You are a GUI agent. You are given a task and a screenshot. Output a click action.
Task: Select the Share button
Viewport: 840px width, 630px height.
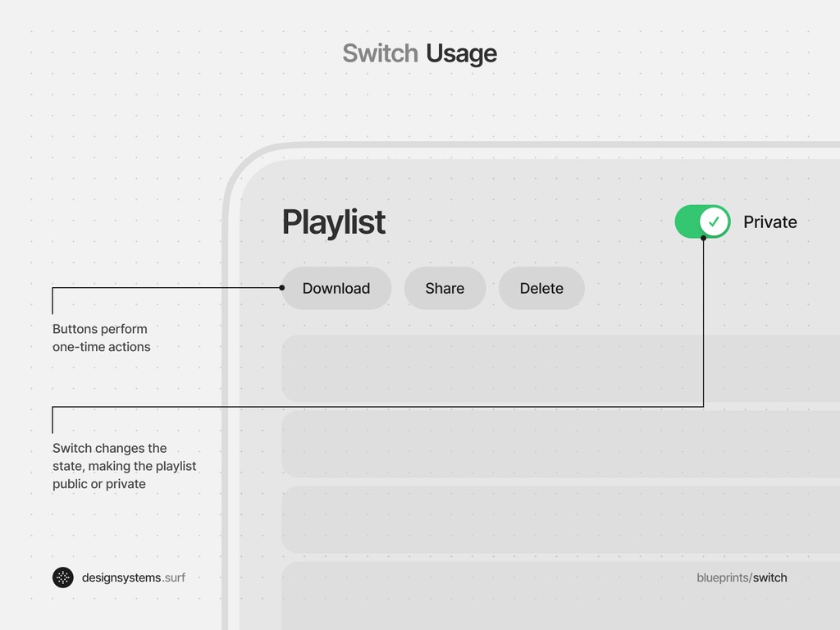click(445, 288)
